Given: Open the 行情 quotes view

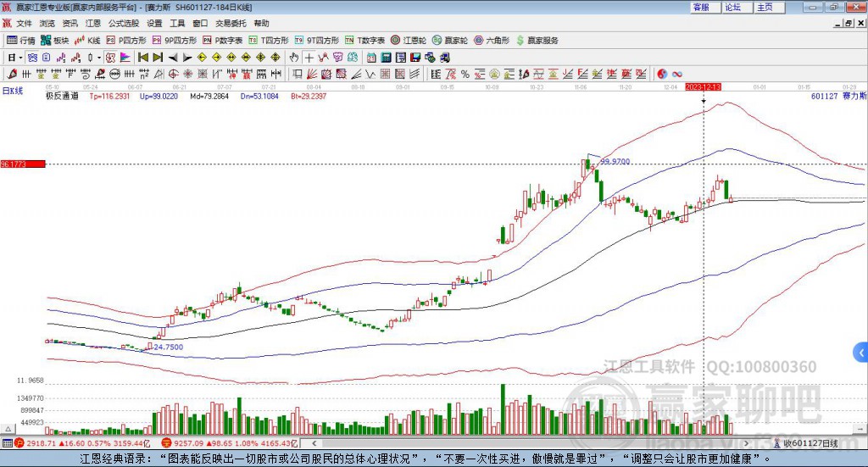Looking at the screenshot, I should click(20, 41).
